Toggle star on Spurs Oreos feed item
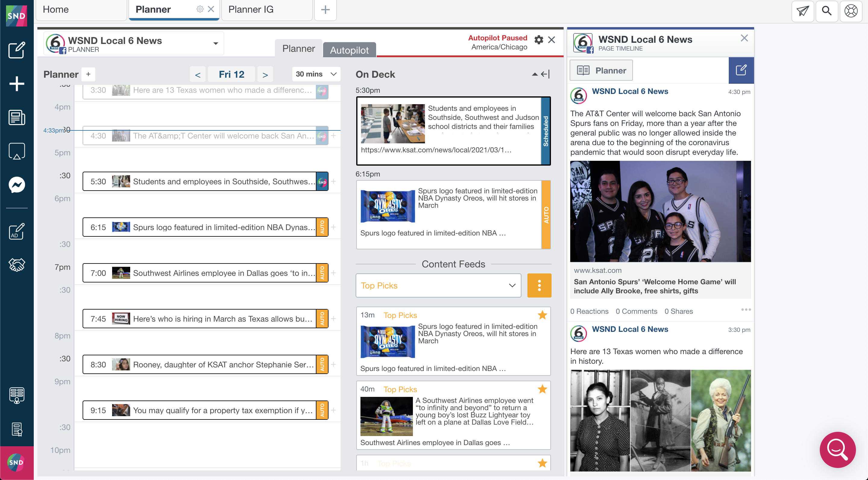The height and width of the screenshot is (480, 868). 542,315
